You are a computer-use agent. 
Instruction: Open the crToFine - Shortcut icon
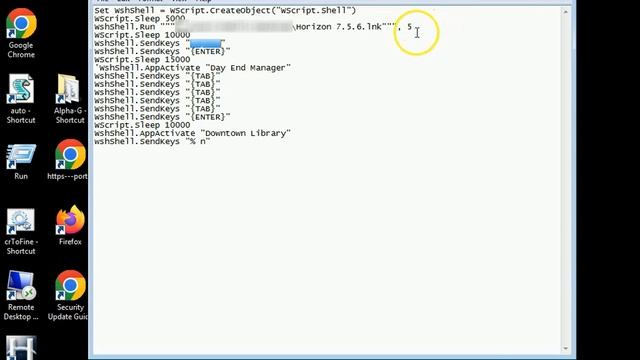pos(20,232)
